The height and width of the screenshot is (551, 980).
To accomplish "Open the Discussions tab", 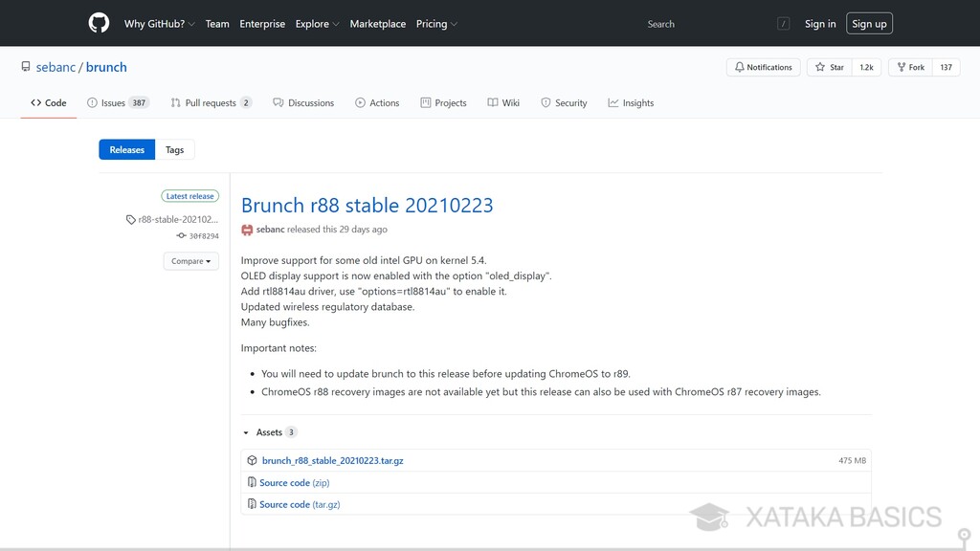I will [303, 102].
